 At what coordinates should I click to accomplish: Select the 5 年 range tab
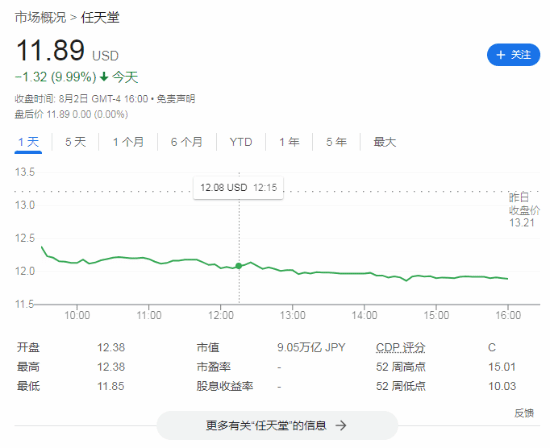[336, 142]
